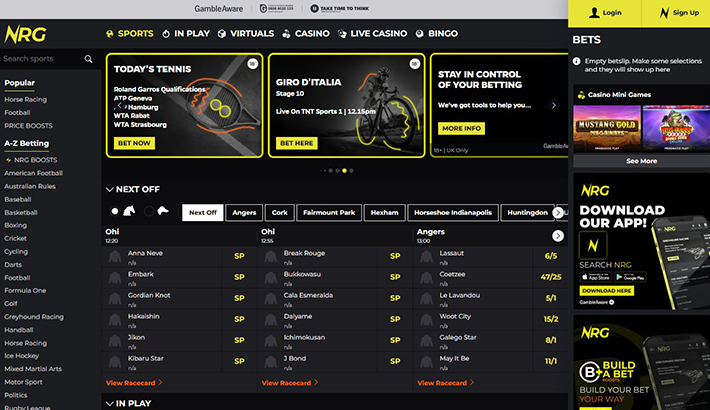Open the Fairmount Park tab
The image size is (710, 410).
pos(329,212)
